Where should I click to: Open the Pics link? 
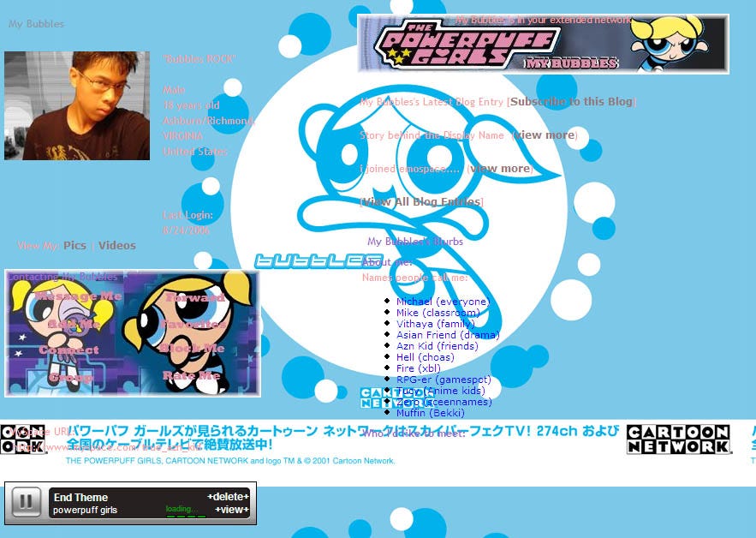click(x=74, y=245)
